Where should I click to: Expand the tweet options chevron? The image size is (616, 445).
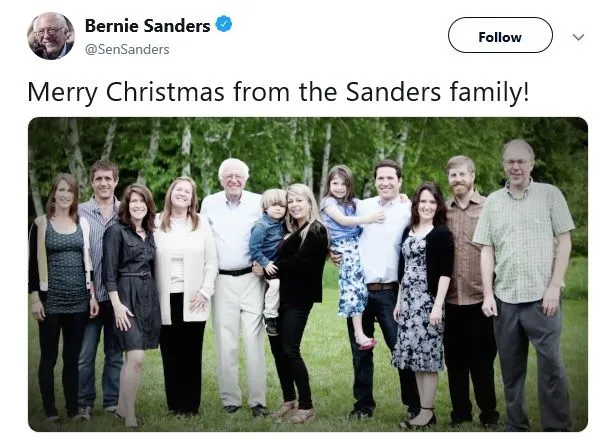click(x=577, y=37)
